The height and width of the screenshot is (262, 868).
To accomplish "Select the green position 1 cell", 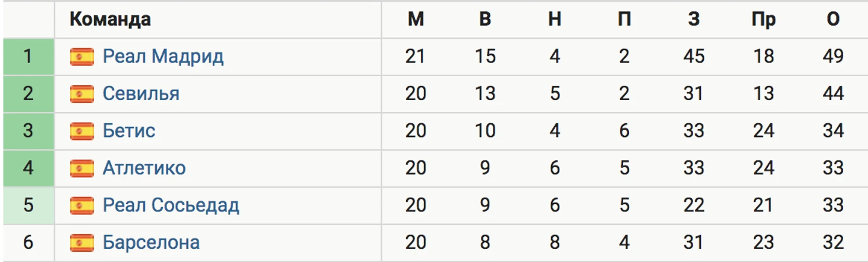I will coord(29,57).
